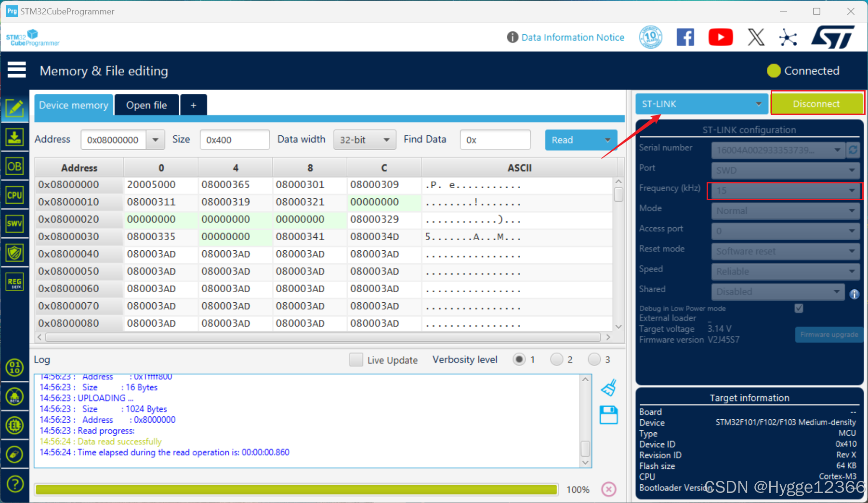Open the Speed Reliable dropdown
Viewport: 868px width, 503px height.
pos(786,271)
